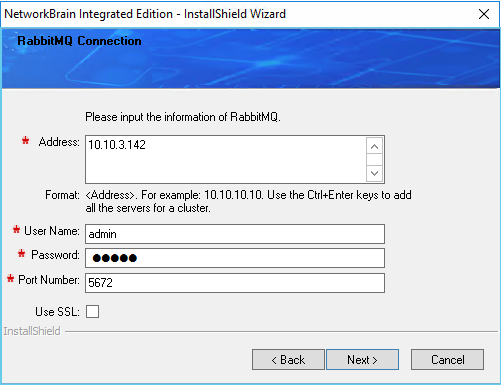Select the Password input field

click(235, 258)
